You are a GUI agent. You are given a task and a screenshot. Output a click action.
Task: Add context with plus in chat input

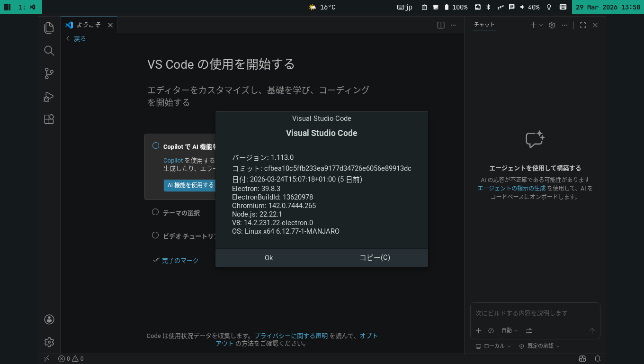click(x=478, y=331)
